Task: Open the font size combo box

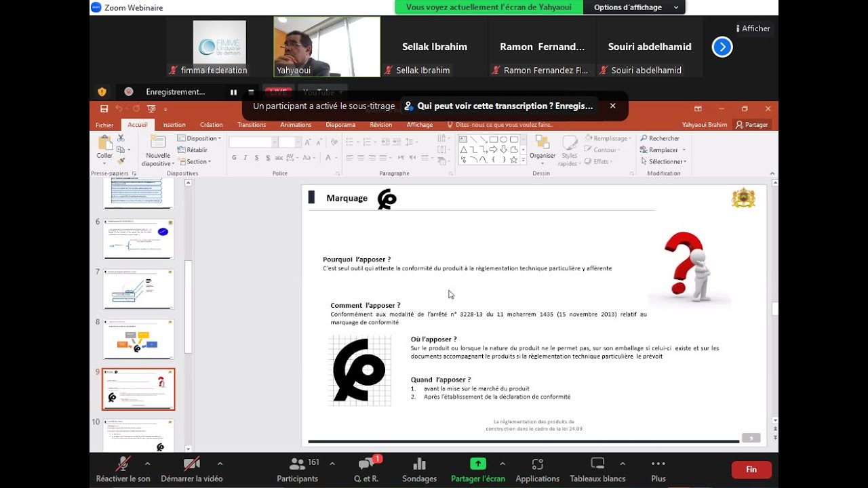Action: 290,142
